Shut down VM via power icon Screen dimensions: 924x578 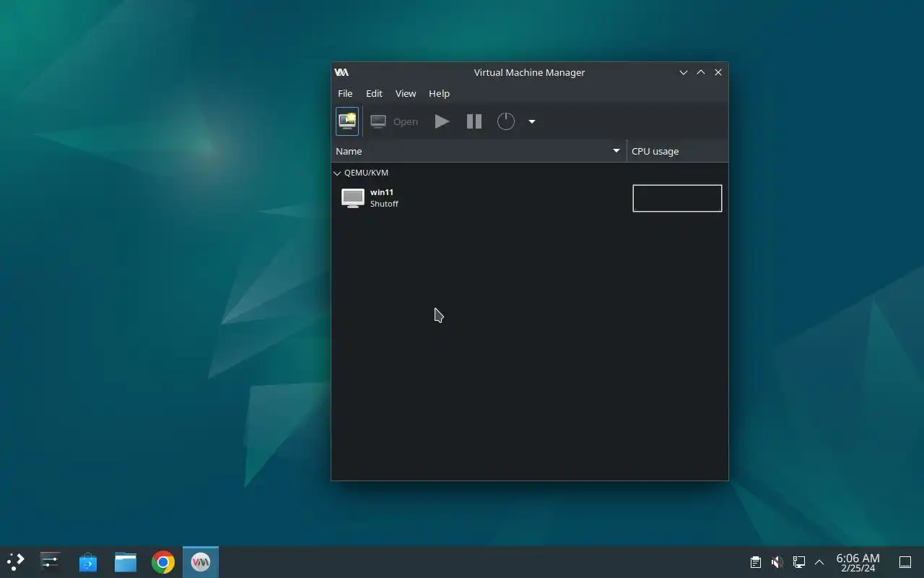506,121
